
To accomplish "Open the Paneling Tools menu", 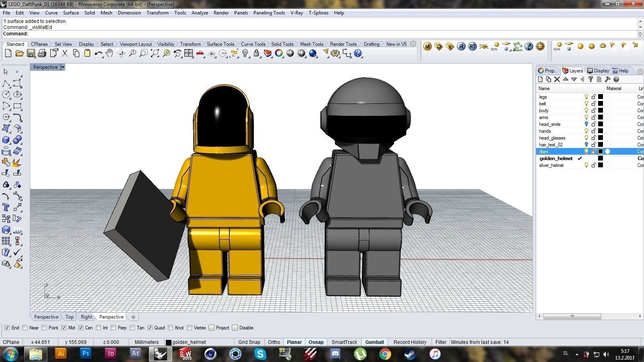I will click(x=269, y=13).
